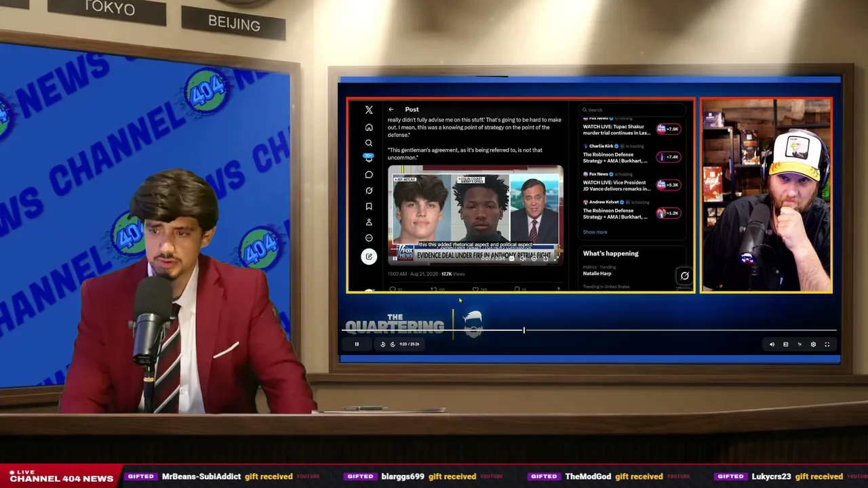Open the Profile icon in X sidebar
This screenshot has height=488, width=868.
(369, 222)
